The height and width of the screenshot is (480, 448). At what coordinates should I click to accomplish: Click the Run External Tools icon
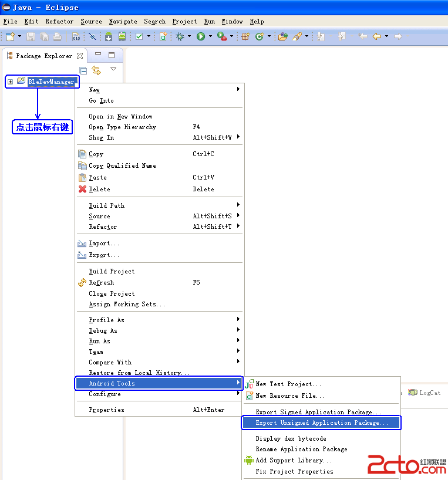(x=222, y=37)
